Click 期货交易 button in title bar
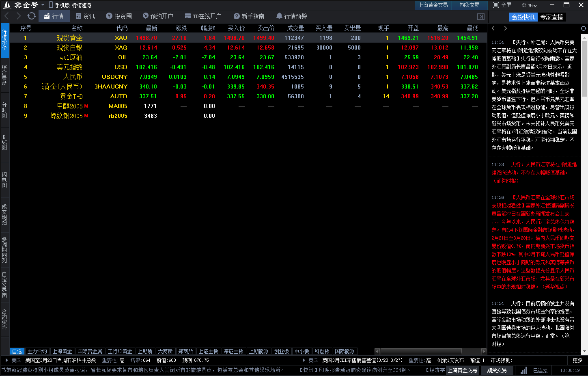This screenshot has height=376, width=588. coord(470,5)
